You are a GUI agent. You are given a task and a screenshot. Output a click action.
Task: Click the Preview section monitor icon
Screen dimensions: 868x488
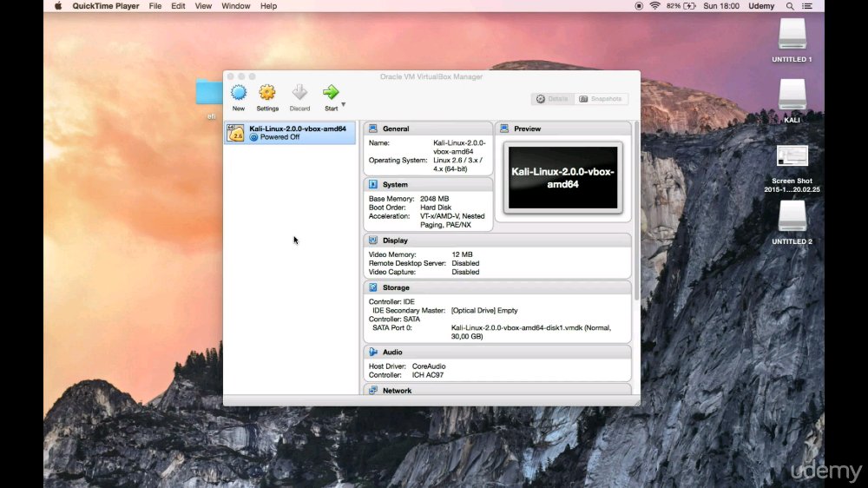[504, 129]
